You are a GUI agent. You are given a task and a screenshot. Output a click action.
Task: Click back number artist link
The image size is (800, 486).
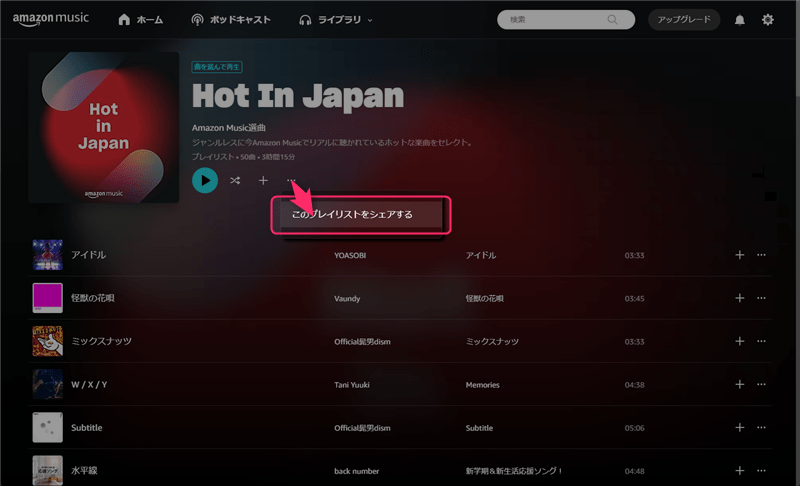357,471
